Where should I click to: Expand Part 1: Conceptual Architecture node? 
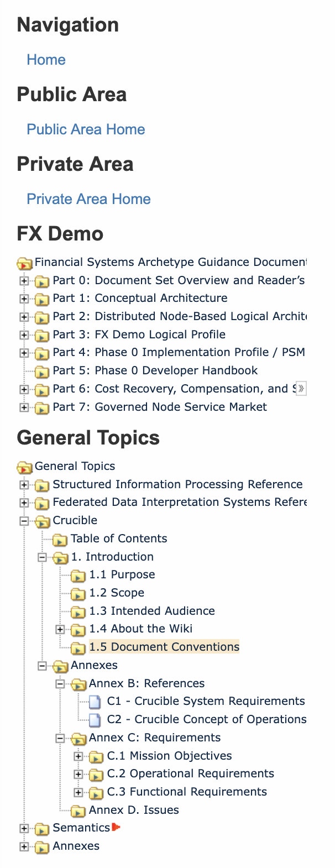24,299
